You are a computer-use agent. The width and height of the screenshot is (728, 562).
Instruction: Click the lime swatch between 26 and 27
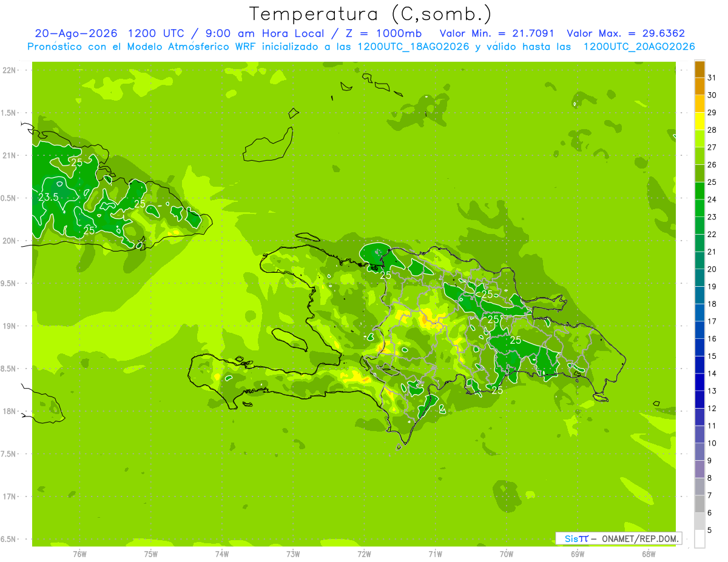pyautogui.click(x=699, y=156)
